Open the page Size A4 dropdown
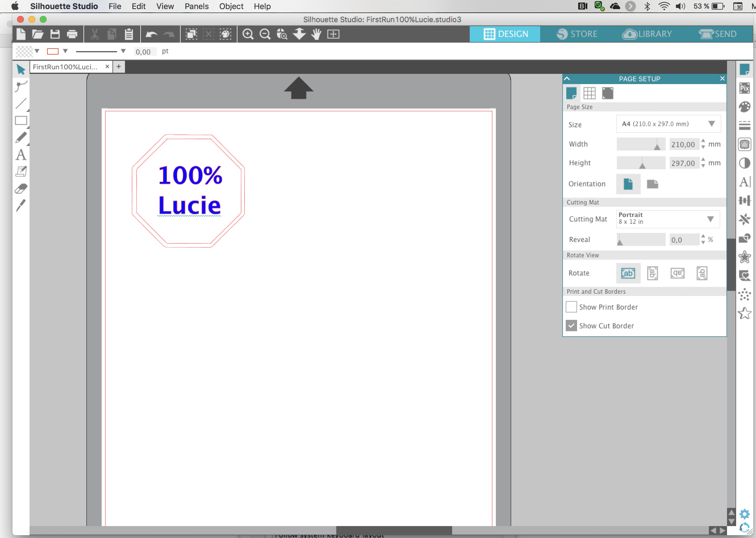Image resolution: width=756 pixels, height=538 pixels. coord(668,124)
